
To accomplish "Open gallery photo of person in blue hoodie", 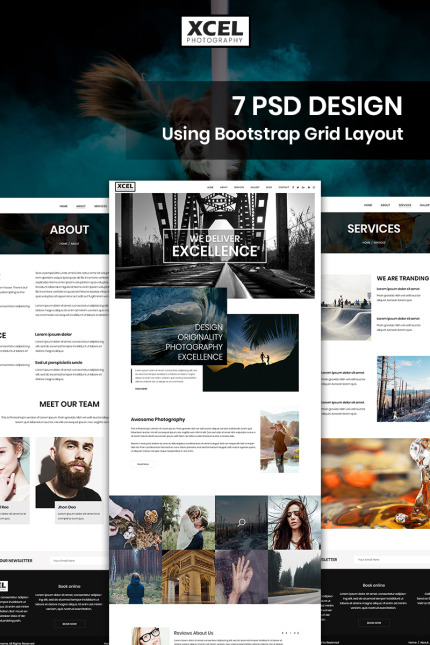I will pos(135,577).
